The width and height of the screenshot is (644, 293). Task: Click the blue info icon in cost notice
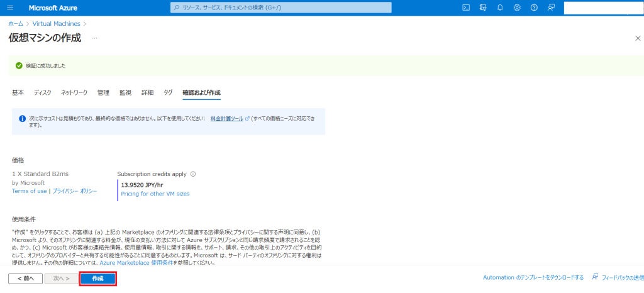pos(23,119)
